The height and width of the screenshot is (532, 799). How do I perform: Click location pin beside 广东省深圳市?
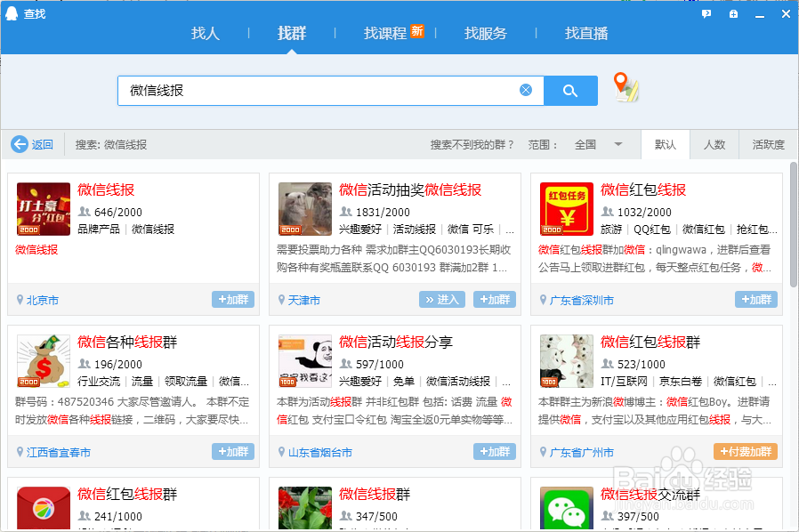(x=544, y=300)
